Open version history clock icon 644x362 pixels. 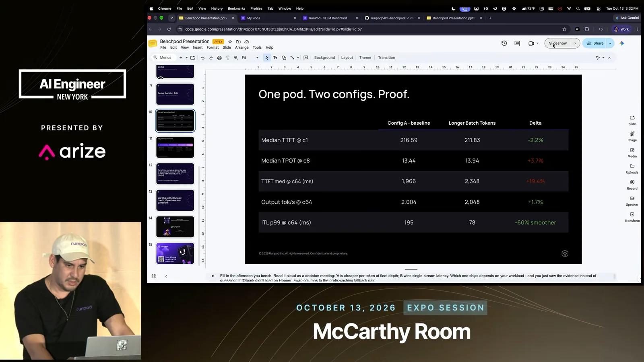[504, 43]
